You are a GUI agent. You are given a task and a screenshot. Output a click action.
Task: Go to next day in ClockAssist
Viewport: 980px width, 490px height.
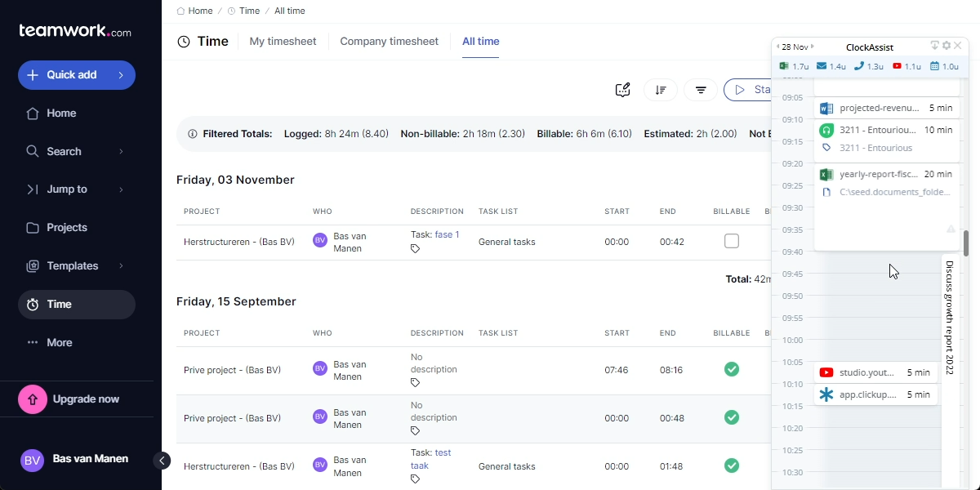point(813,47)
